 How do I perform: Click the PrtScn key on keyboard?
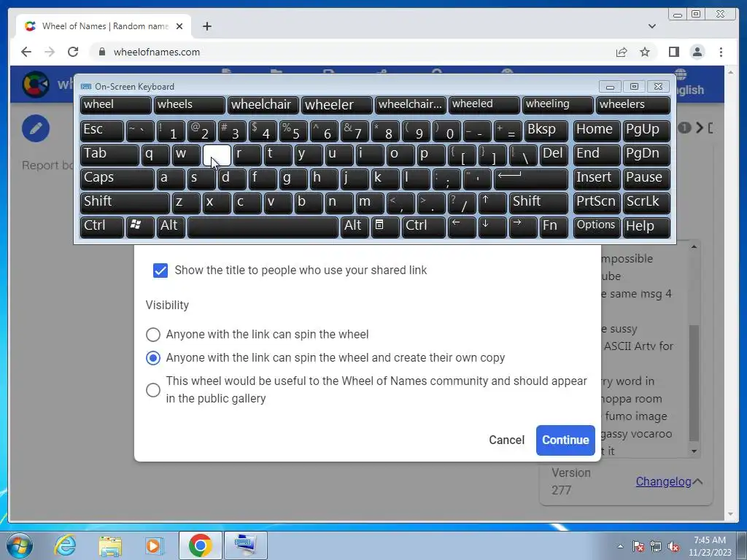[x=597, y=203]
